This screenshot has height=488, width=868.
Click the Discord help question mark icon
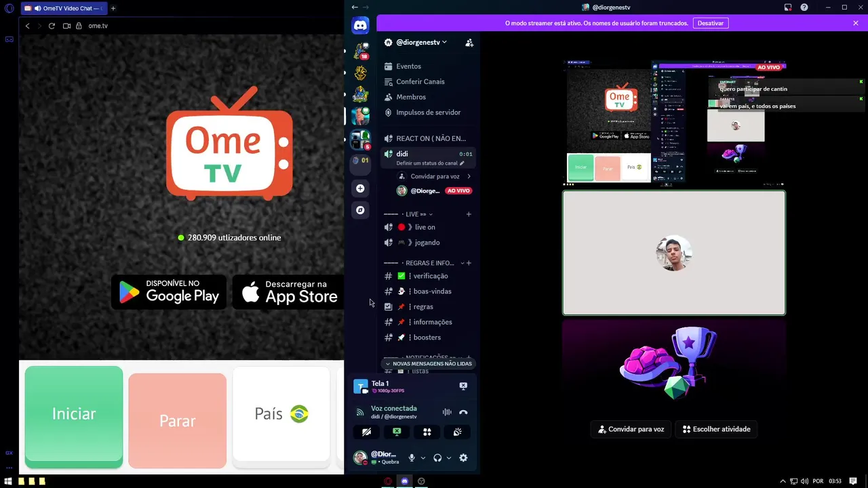coord(804,7)
